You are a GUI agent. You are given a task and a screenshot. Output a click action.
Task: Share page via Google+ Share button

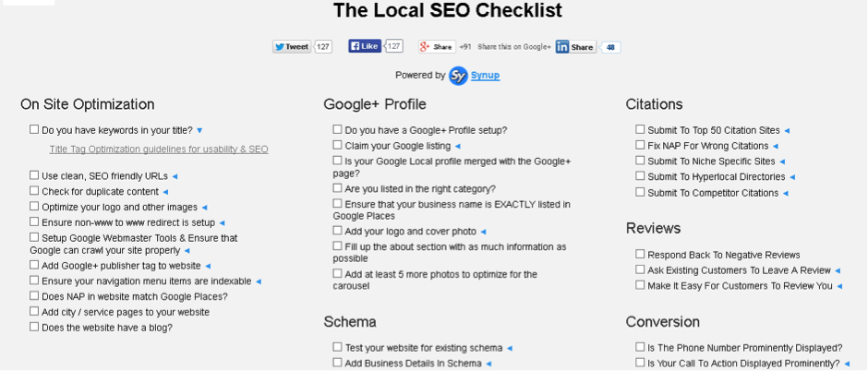coord(437,46)
